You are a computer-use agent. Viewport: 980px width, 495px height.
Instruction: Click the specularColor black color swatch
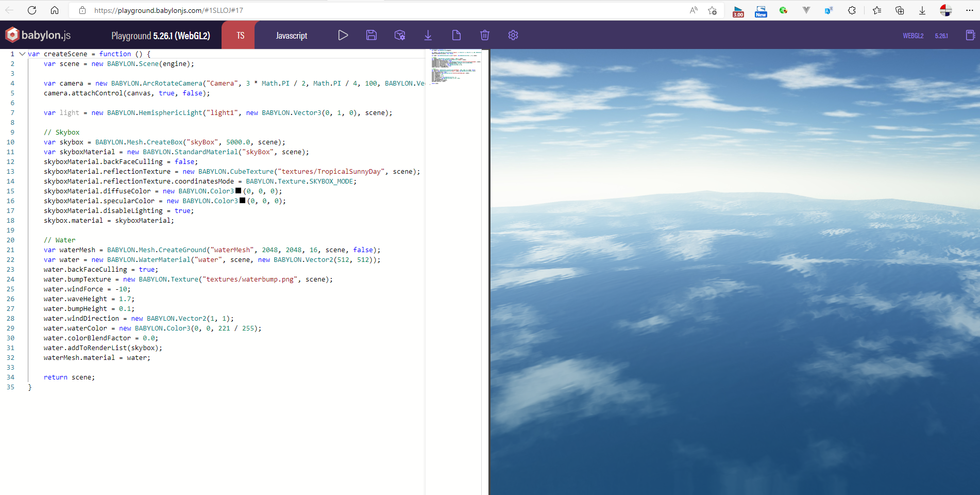coord(242,201)
